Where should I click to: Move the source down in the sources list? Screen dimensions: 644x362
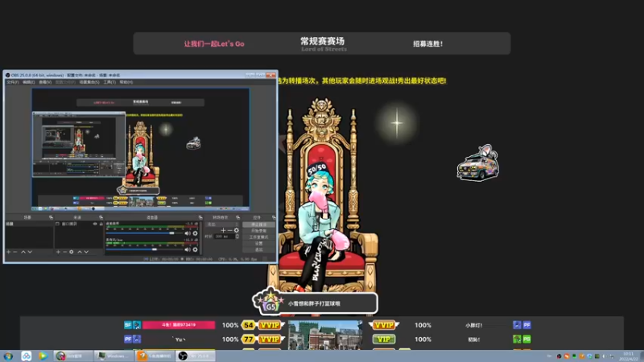86,252
